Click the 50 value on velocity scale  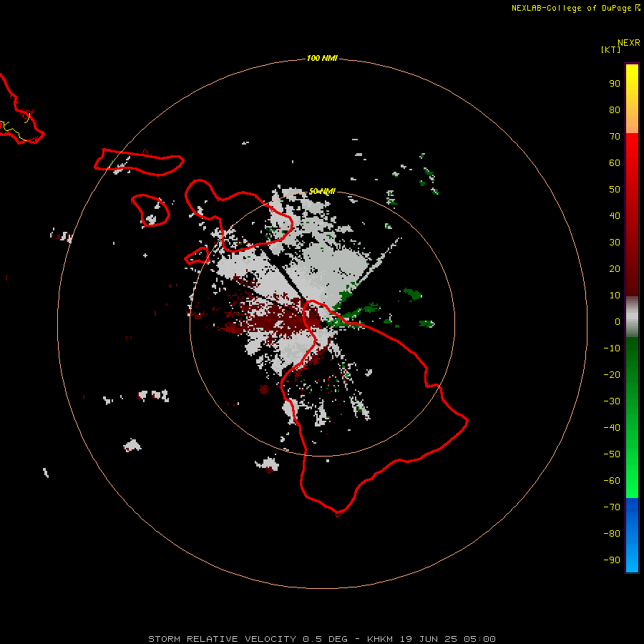(x=615, y=190)
